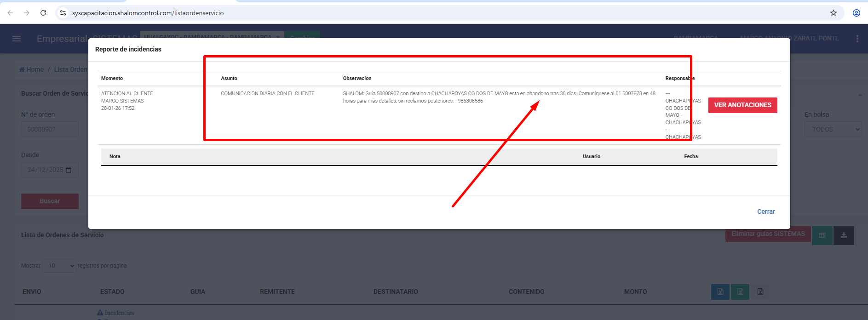Click the browser address bar URL
868x320 pixels.
(x=148, y=13)
